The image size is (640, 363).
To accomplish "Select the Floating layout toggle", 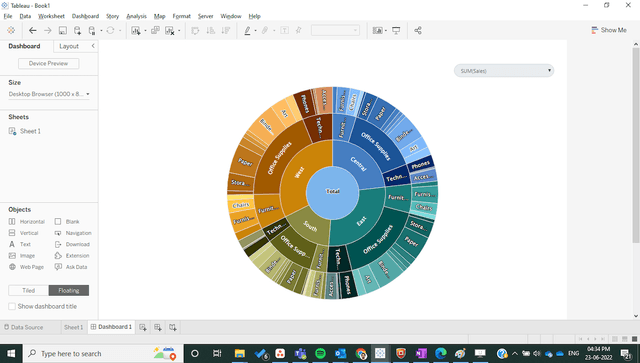I will [69, 290].
